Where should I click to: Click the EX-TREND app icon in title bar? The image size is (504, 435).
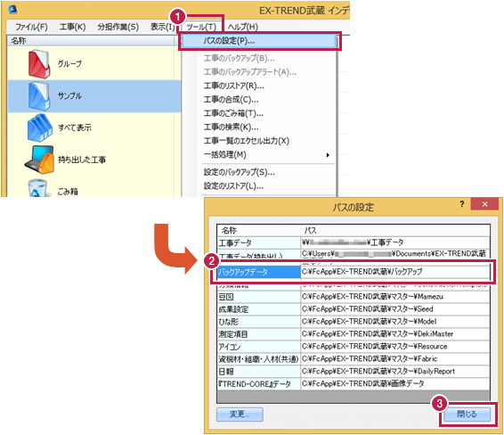[x=12, y=10]
